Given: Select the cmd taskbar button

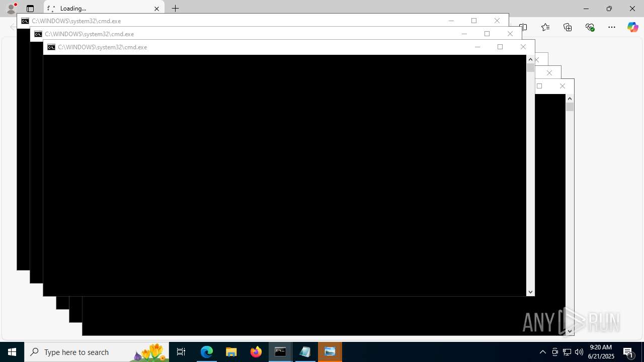Looking at the screenshot, I should click(281, 352).
